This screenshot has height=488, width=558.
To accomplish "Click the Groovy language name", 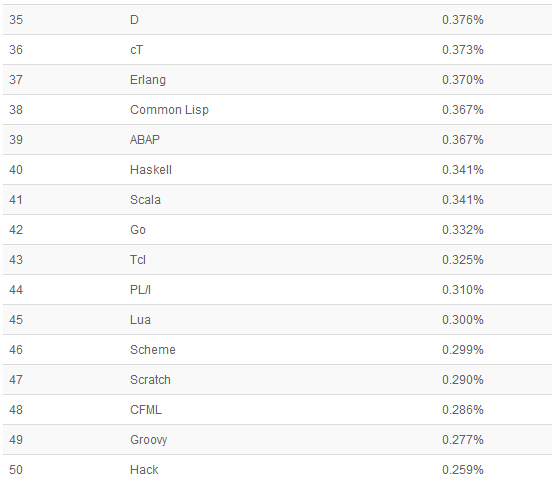I will [149, 440].
